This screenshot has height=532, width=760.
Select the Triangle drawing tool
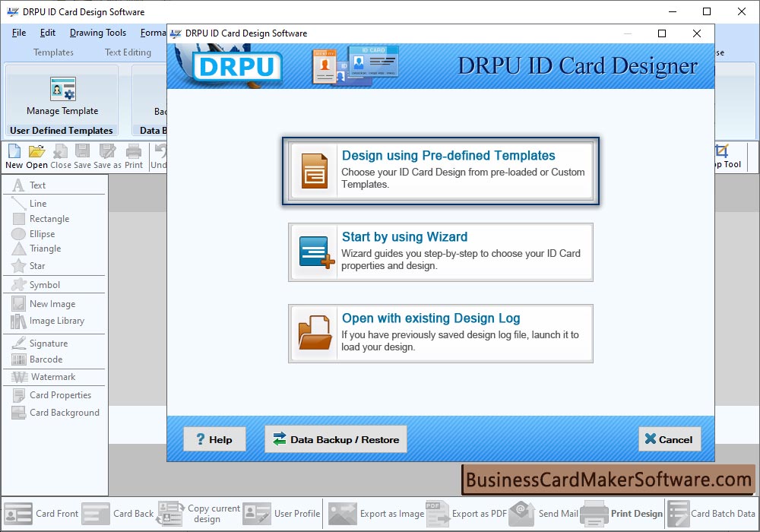click(36, 249)
